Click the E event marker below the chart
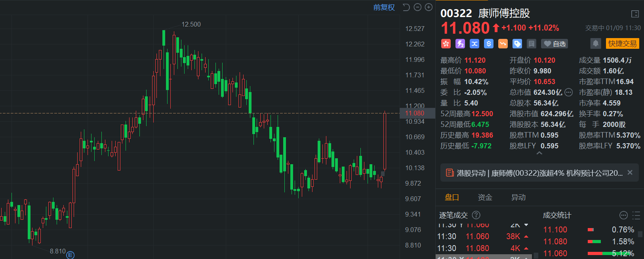Screen dimensions: 644x259 tap(70, 255)
